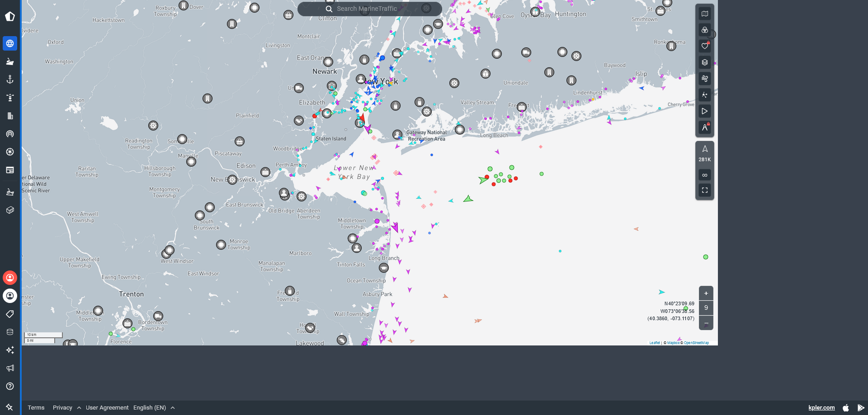Open the map layers stack icon

pyautogui.click(x=705, y=62)
